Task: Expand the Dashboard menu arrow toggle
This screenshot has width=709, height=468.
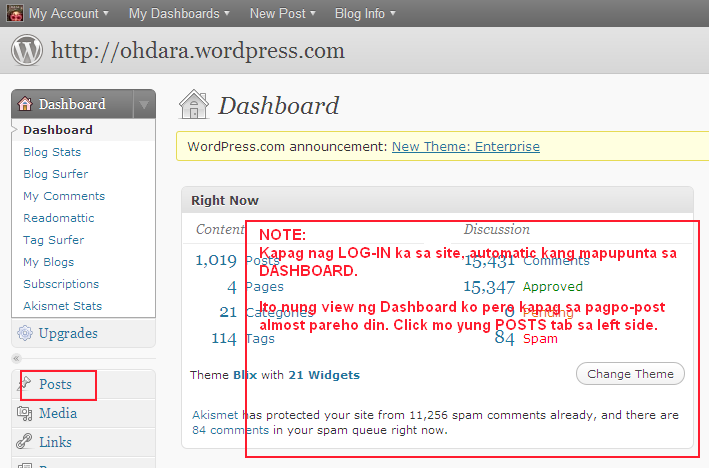Action: (x=145, y=105)
